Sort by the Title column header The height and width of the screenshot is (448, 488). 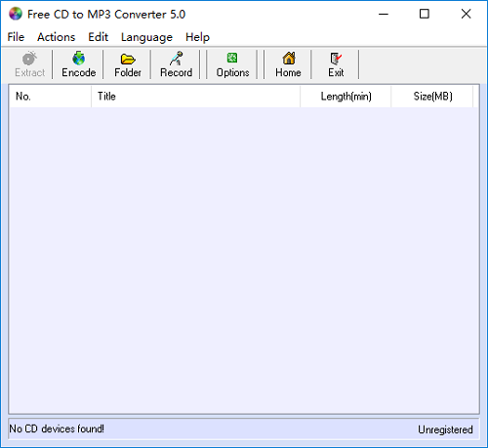point(195,97)
